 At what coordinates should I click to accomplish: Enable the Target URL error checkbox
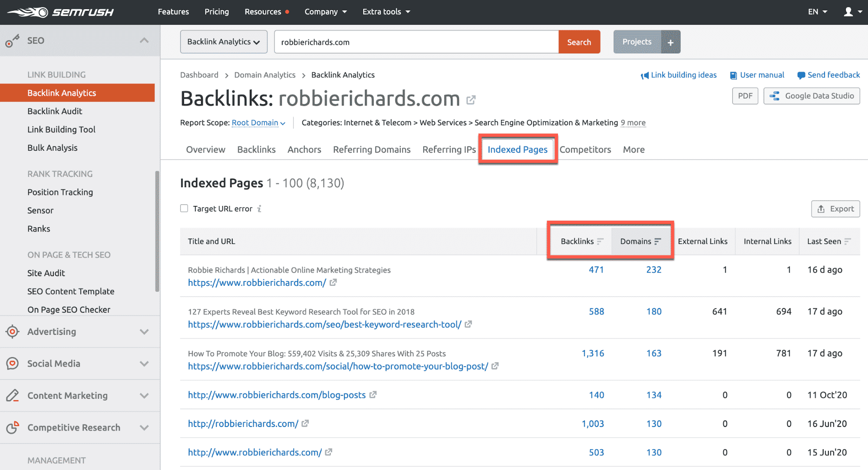point(184,209)
